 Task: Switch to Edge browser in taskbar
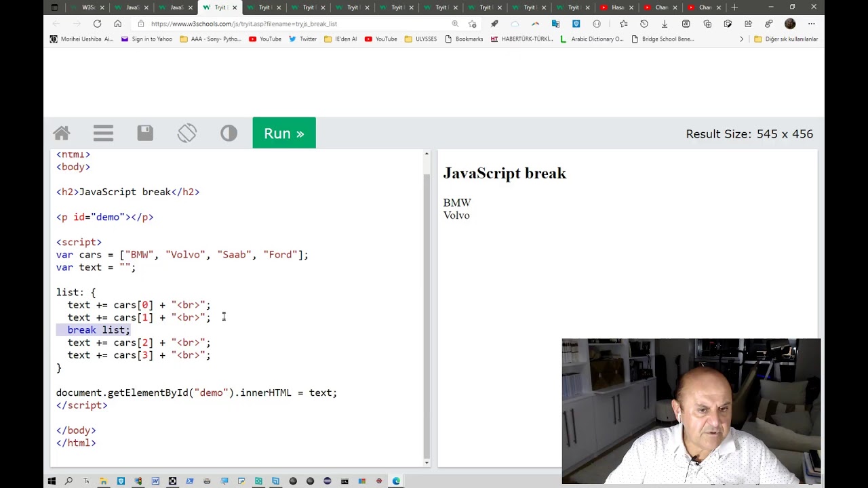(x=396, y=481)
